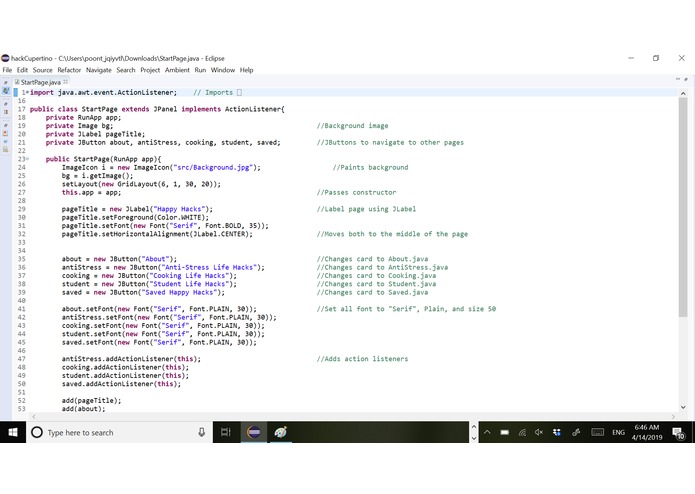Image resolution: width=695 pixels, height=494 pixels.
Task: Click the editor scroll up arrow
Action: [x=683, y=93]
